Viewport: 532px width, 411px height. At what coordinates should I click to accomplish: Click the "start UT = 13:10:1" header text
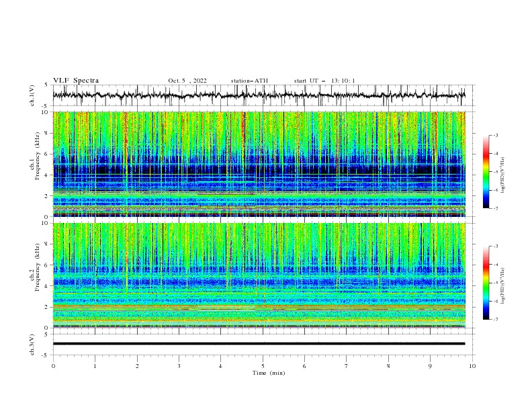324,81
